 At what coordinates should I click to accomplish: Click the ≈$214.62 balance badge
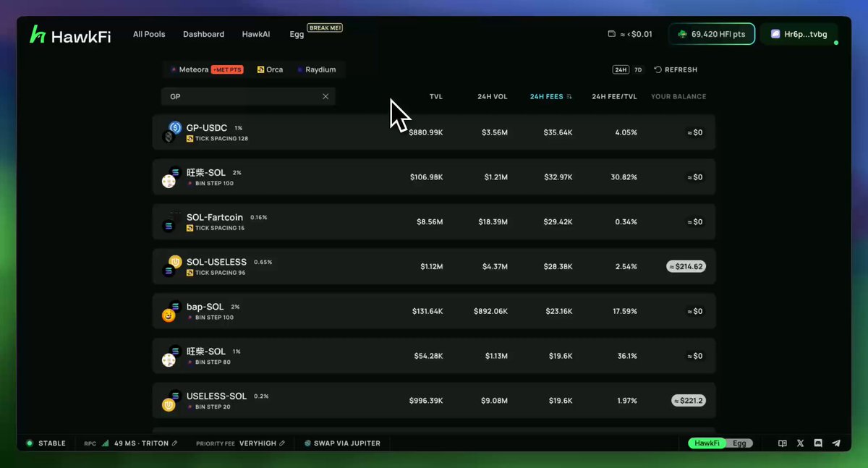coord(686,266)
